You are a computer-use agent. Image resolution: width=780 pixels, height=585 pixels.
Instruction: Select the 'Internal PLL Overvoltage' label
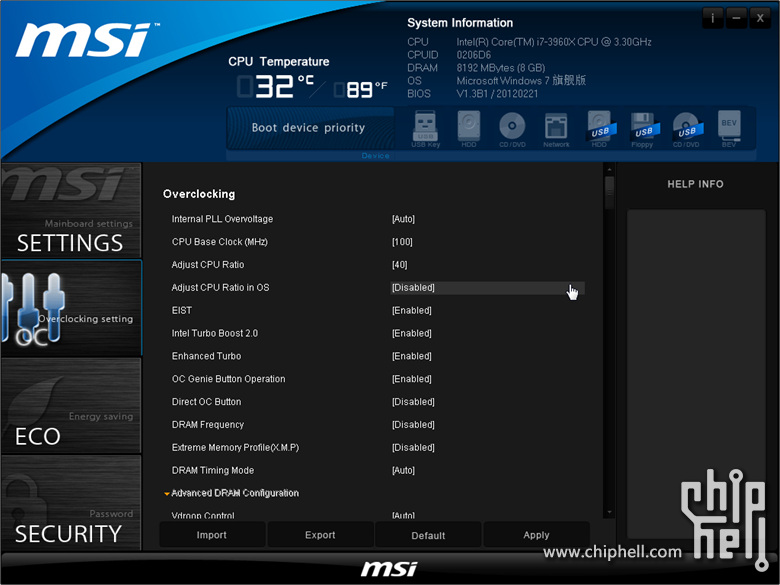(222, 219)
